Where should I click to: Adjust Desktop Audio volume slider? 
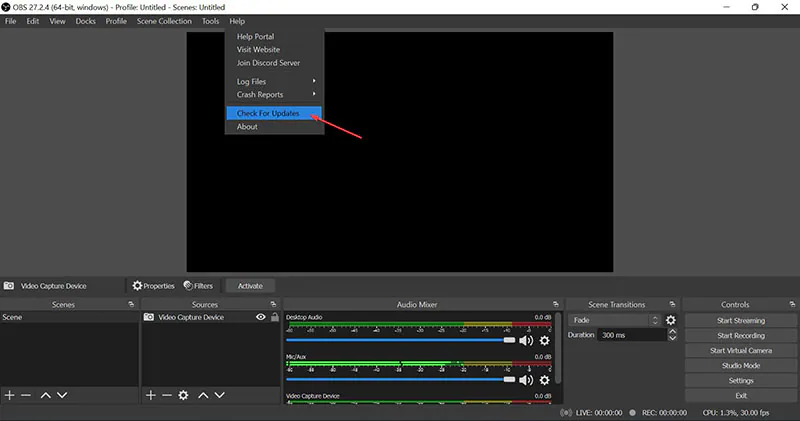coord(401,340)
